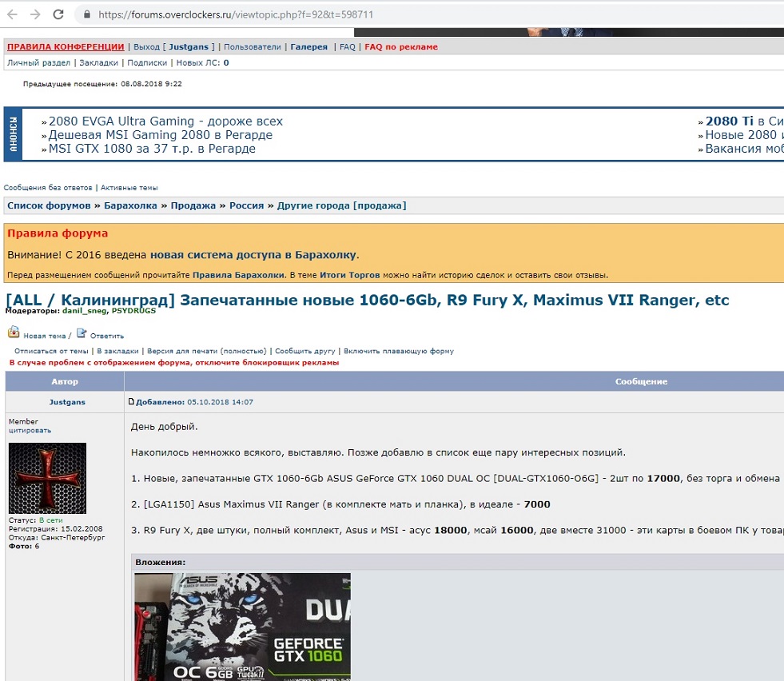Click Откуда: Санкт-Петербург text

pos(57,537)
